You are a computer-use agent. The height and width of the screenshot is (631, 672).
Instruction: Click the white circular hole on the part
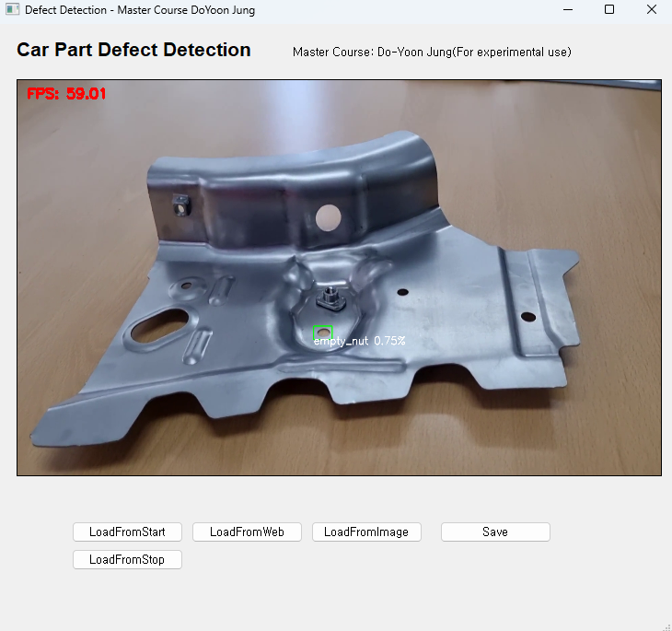(328, 217)
